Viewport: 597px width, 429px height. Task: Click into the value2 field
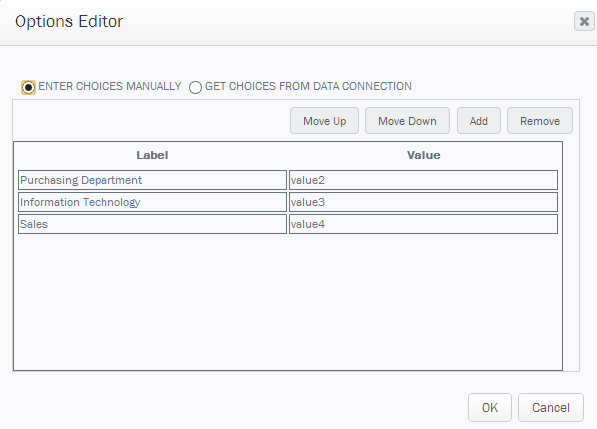423,180
